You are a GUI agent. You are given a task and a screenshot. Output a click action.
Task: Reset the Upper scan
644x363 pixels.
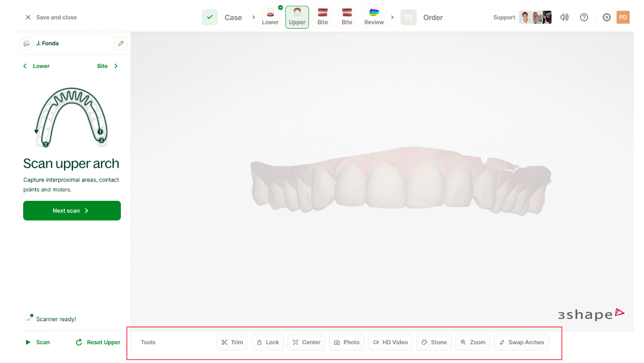pos(98,342)
